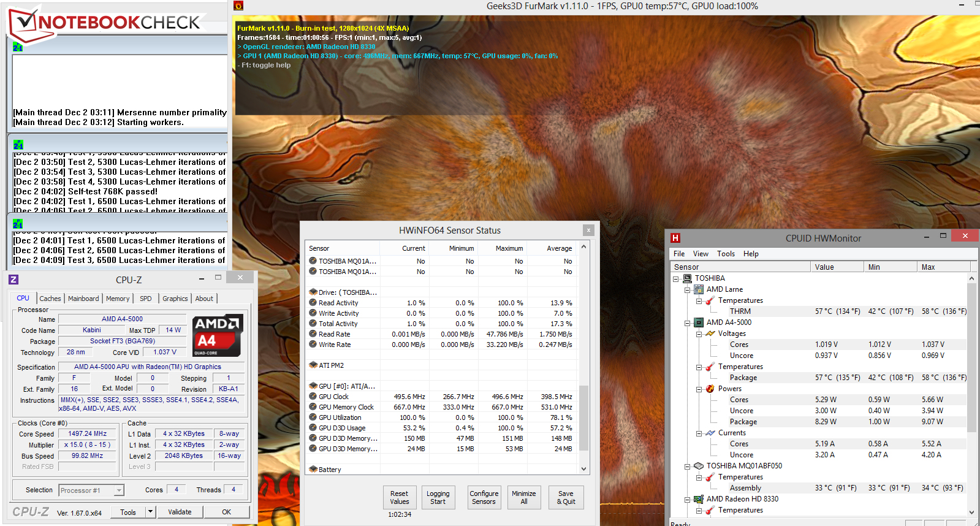Click the Average column header in HWiNFO
Screen dimensions: 980x526
551,248
